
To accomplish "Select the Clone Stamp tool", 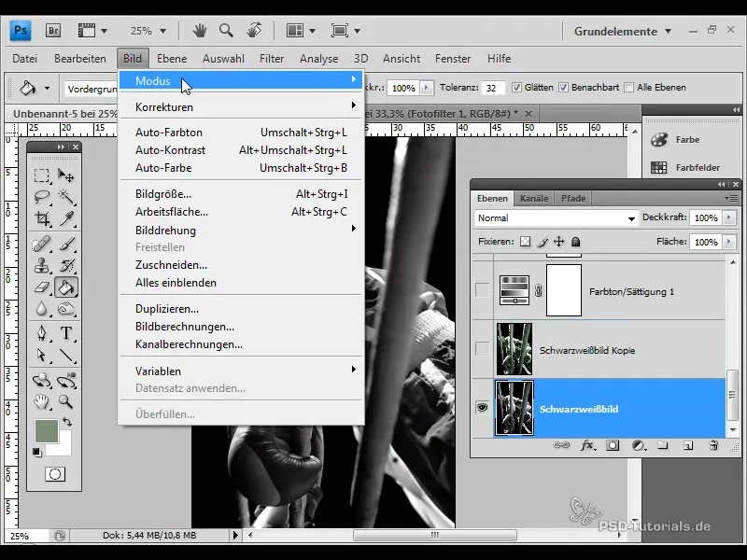I will pyautogui.click(x=42, y=265).
